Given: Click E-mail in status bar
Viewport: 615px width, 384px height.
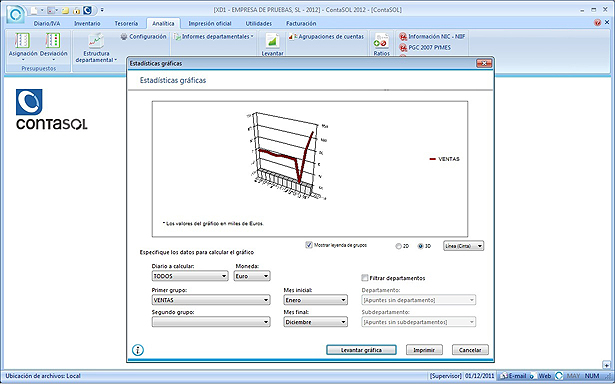Looking at the screenshot, I should 514,376.
